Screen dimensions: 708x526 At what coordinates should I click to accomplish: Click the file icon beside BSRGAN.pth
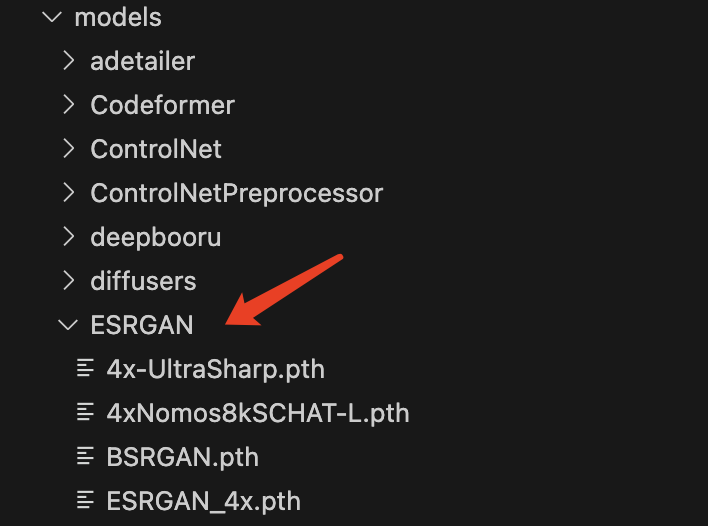[x=87, y=457]
